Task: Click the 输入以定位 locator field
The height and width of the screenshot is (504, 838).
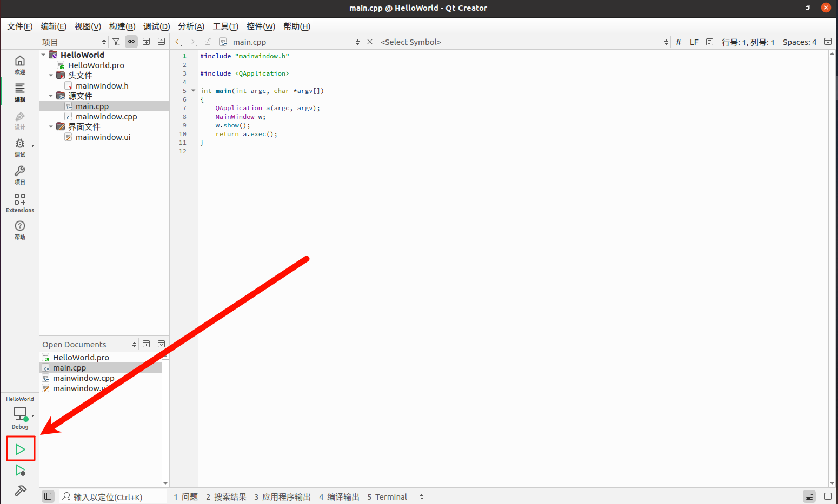Action: pyautogui.click(x=112, y=496)
